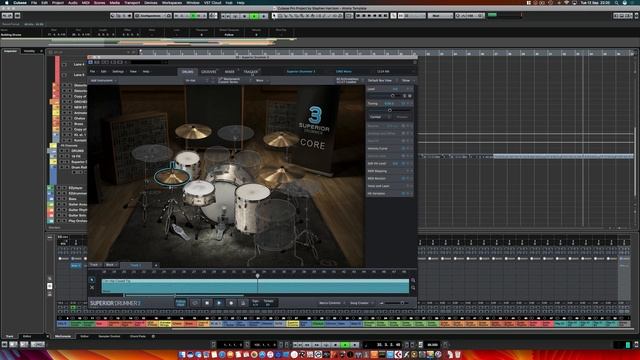Switch to the TRACKER tab
Screen dimensions: 640x360
[251, 72]
